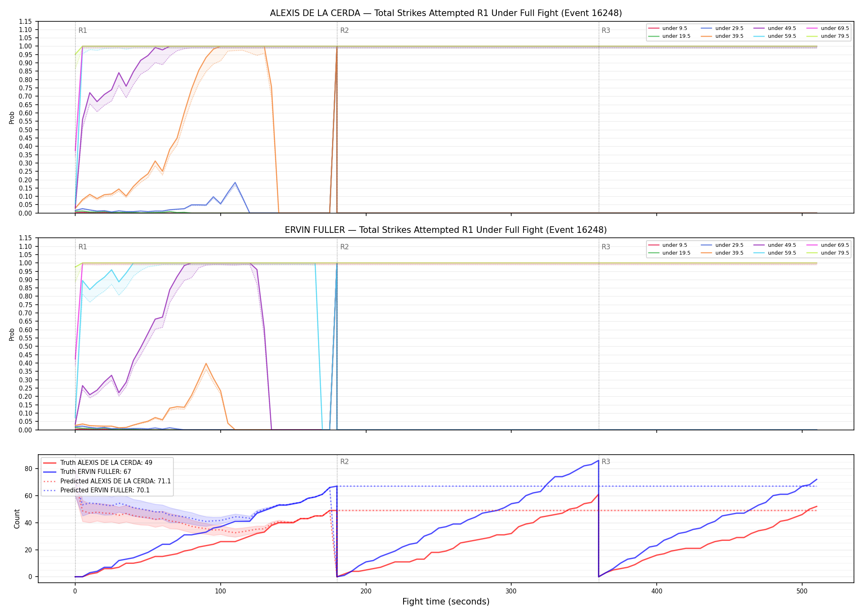Pick 'under 39.5' in Ervin Fuller legend
Image resolution: width=863 pixels, height=616 pixels.
pos(722,253)
